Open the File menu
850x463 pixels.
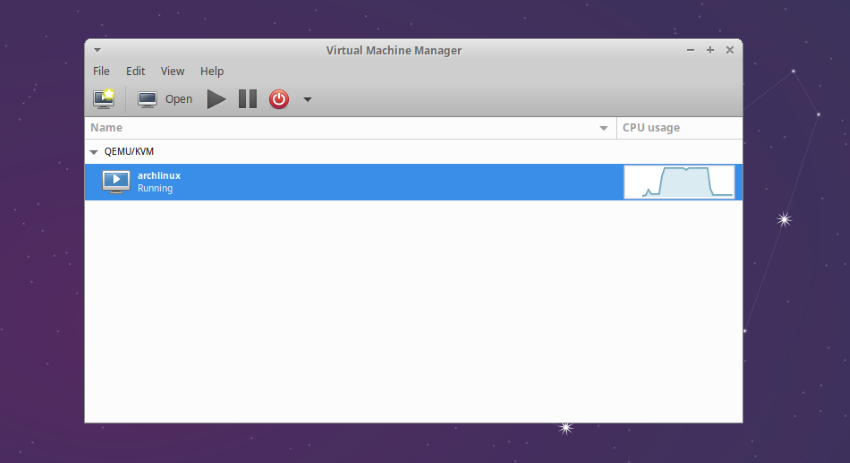[101, 71]
